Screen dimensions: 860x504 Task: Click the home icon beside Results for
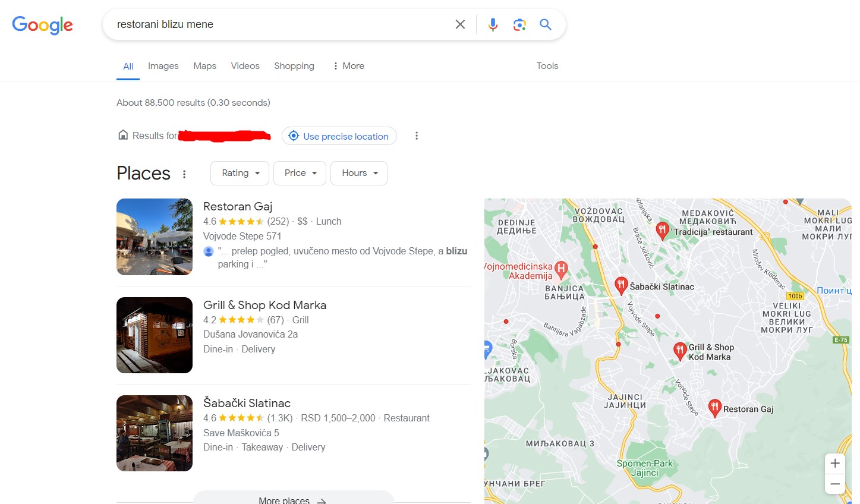(123, 135)
